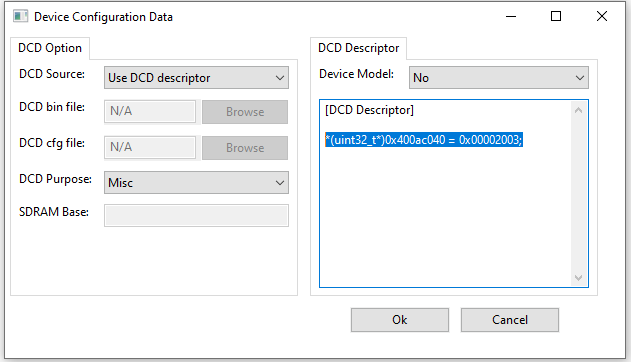Expand the DCD Purpose Misc dropdown
This screenshot has width=633, height=362.
tap(196, 182)
